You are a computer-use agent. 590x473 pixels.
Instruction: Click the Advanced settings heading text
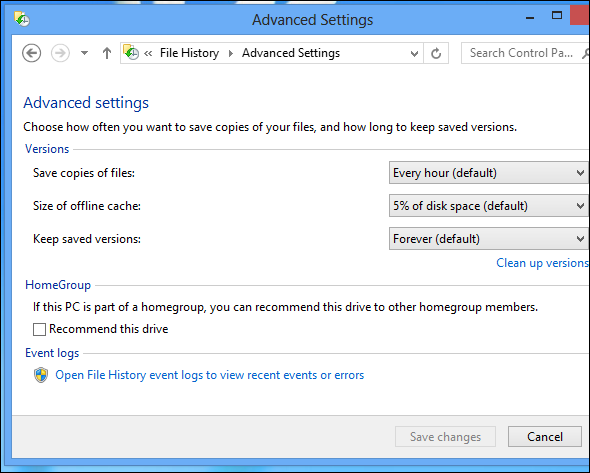coord(86,103)
